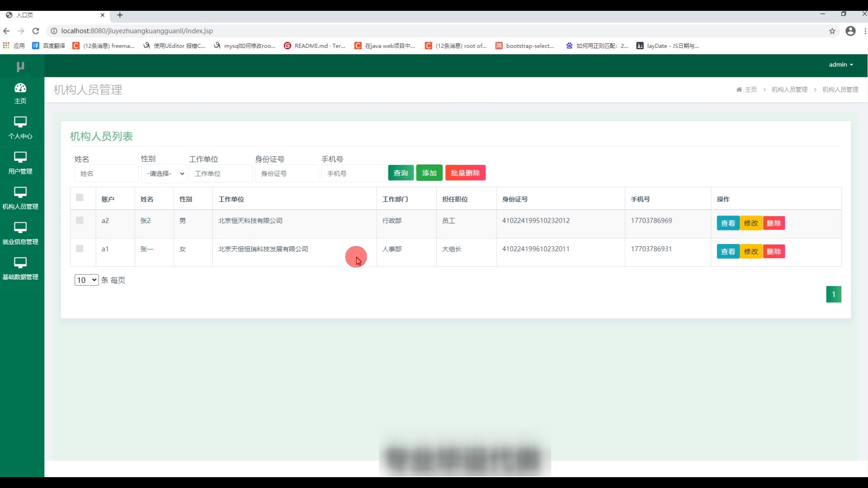868x488 pixels.
Task: Open 用户管理 sidebar icon
Action: click(20, 158)
